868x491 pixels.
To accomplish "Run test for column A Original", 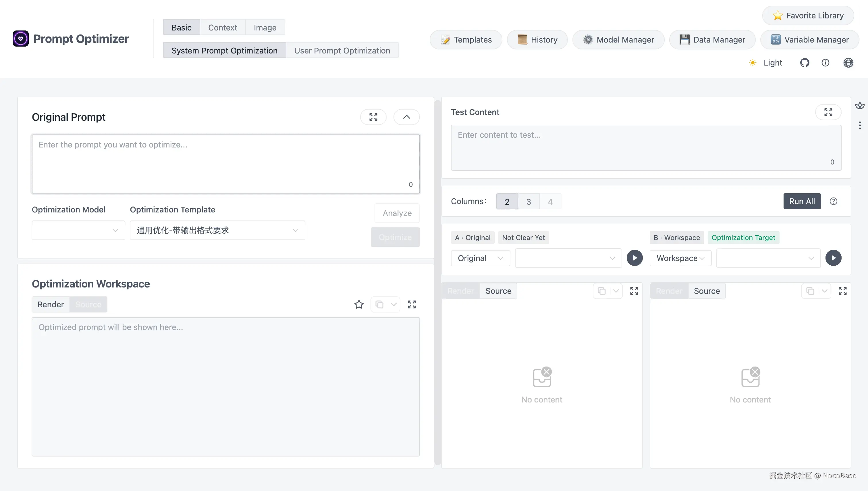I will (634, 258).
